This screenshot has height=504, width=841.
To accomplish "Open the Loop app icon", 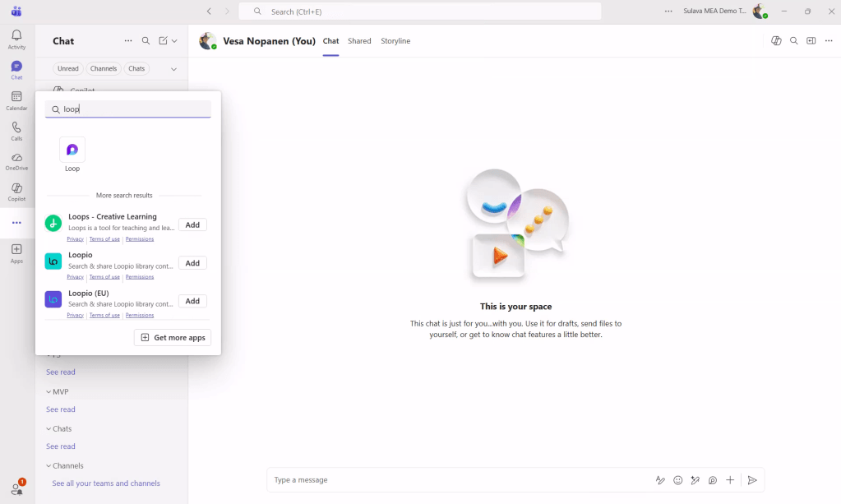I will 72,150.
